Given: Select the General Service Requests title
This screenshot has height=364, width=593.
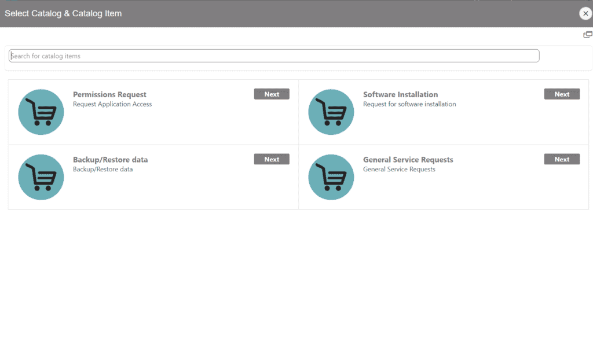Looking at the screenshot, I should [408, 159].
